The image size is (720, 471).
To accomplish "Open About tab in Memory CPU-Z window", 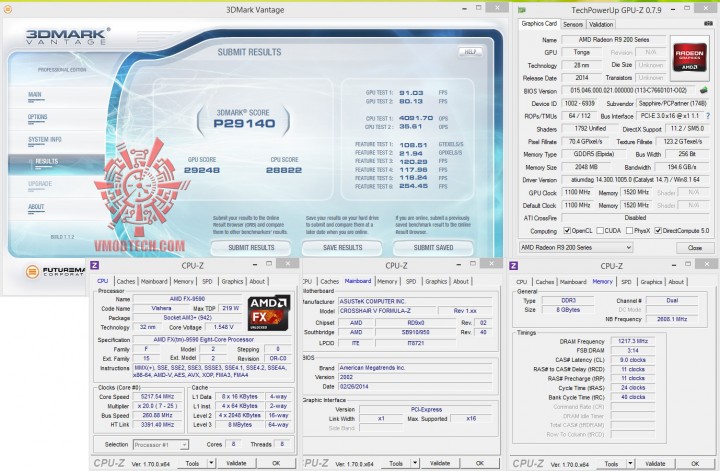I will point(676,282).
